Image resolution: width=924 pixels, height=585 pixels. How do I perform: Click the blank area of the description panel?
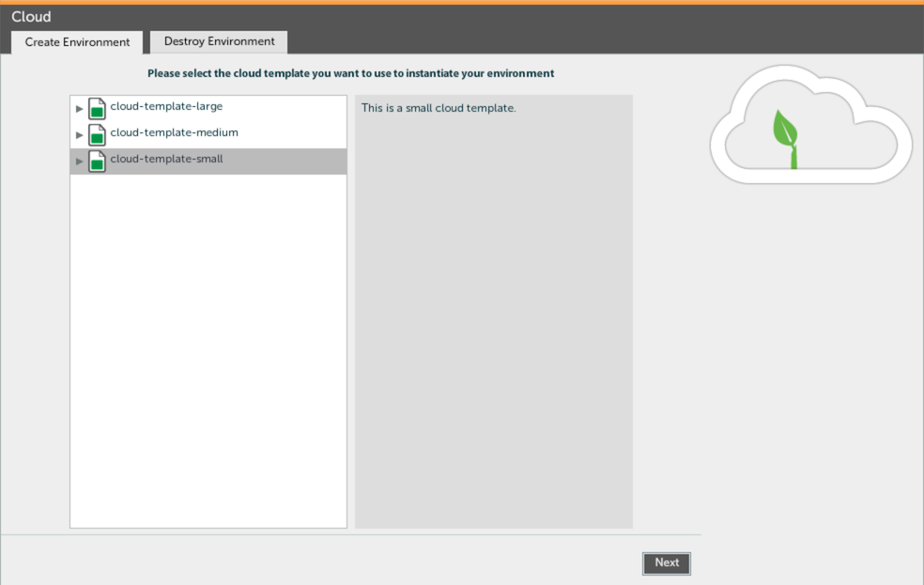(493, 329)
